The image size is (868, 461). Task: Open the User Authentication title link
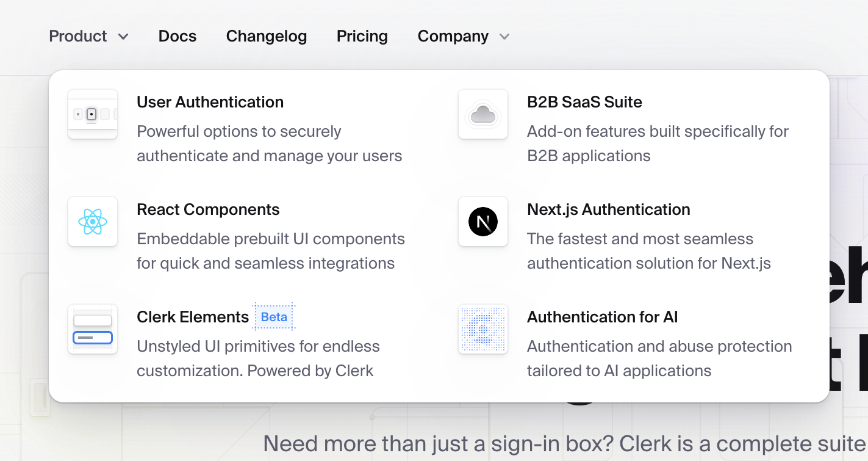click(210, 102)
